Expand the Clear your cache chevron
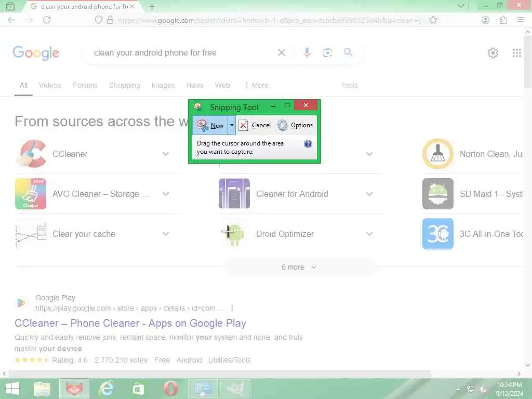 pyautogui.click(x=166, y=234)
